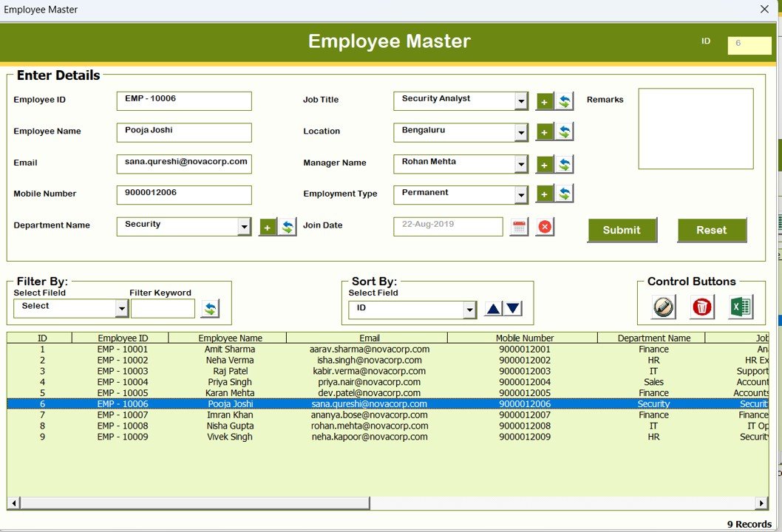The width and height of the screenshot is (782, 532).
Task: Reset the entry form
Action: pyautogui.click(x=712, y=230)
